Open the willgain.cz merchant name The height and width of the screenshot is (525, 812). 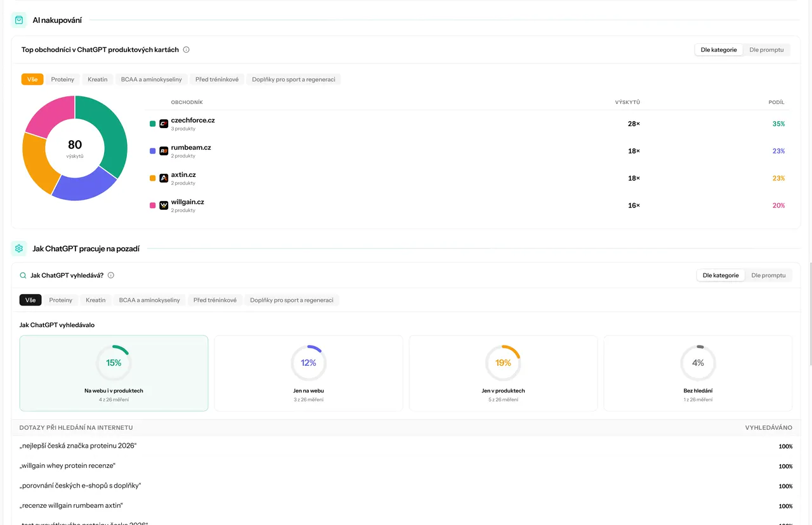(188, 202)
